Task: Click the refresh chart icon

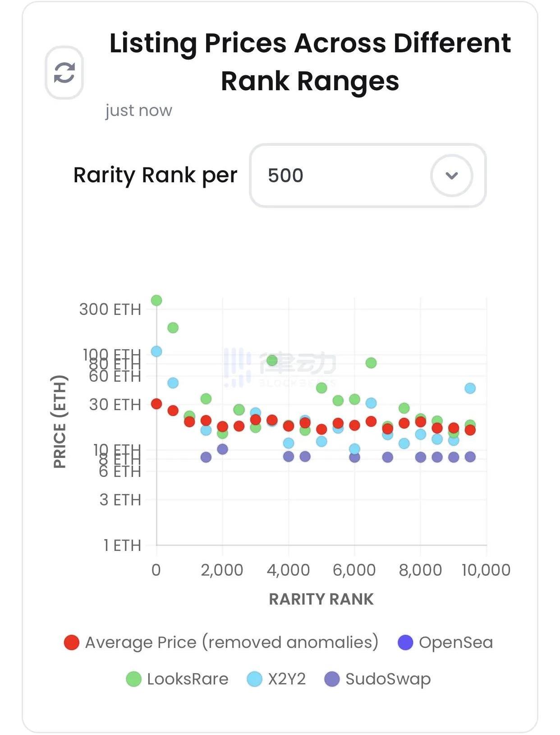Action: tap(64, 73)
